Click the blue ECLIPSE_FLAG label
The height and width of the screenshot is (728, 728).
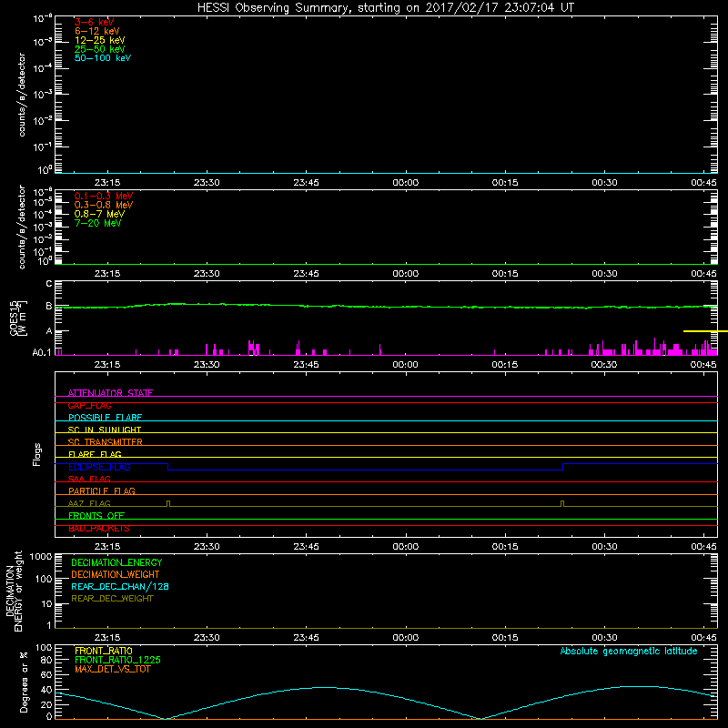pyautogui.click(x=99, y=467)
